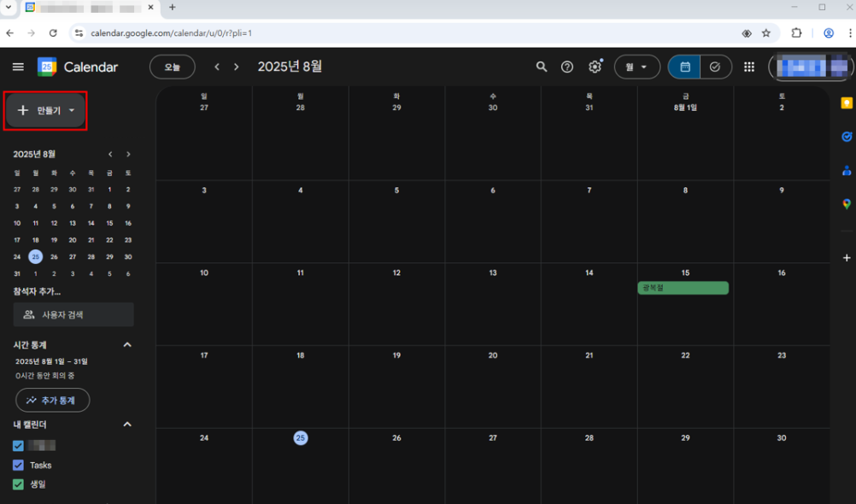Open the help question mark icon

(567, 67)
